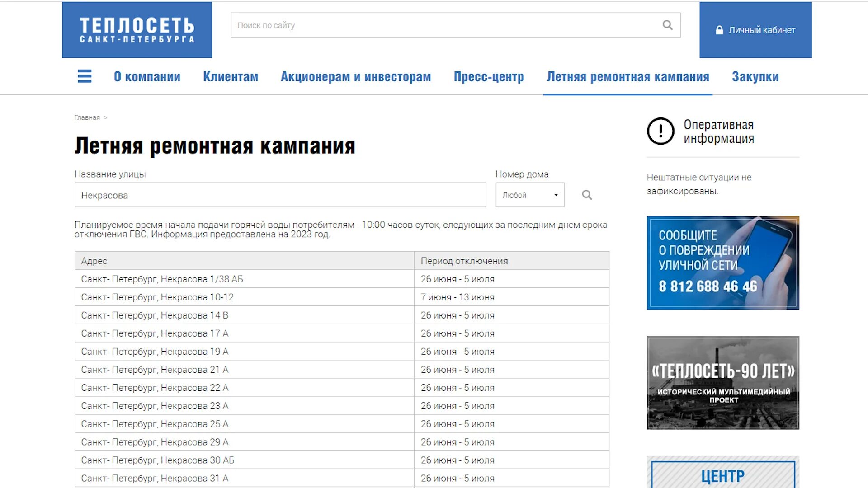This screenshot has height=488, width=868.
Task: Click the Поиск по сайту field
Action: tap(455, 25)
